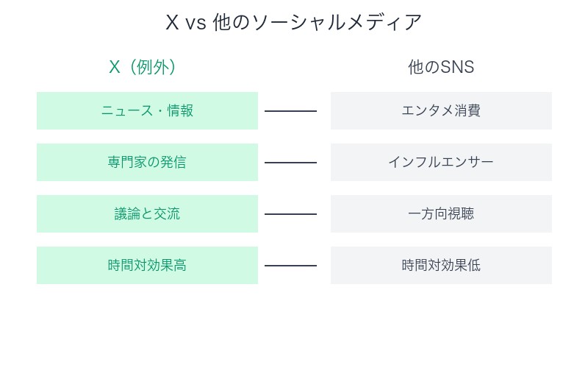
Task: Click the gray 一方向視聴 box
Action: pos(441,213)
